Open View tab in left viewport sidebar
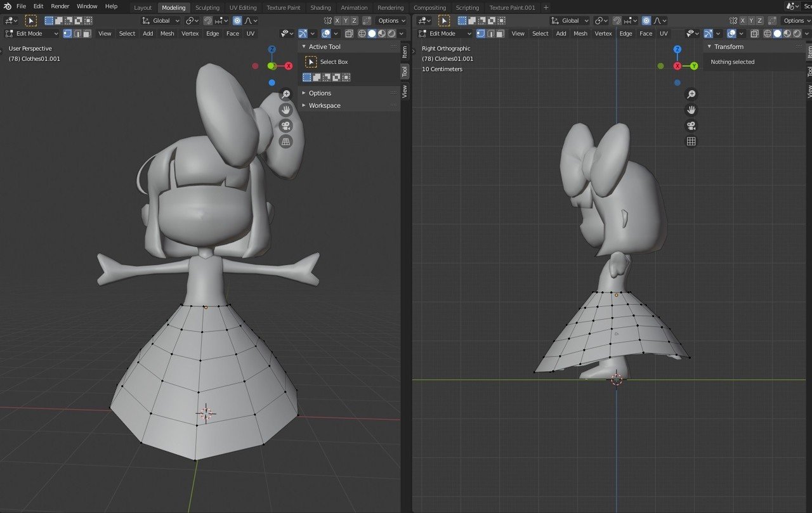The image size is (812, 513). [405, 91]
